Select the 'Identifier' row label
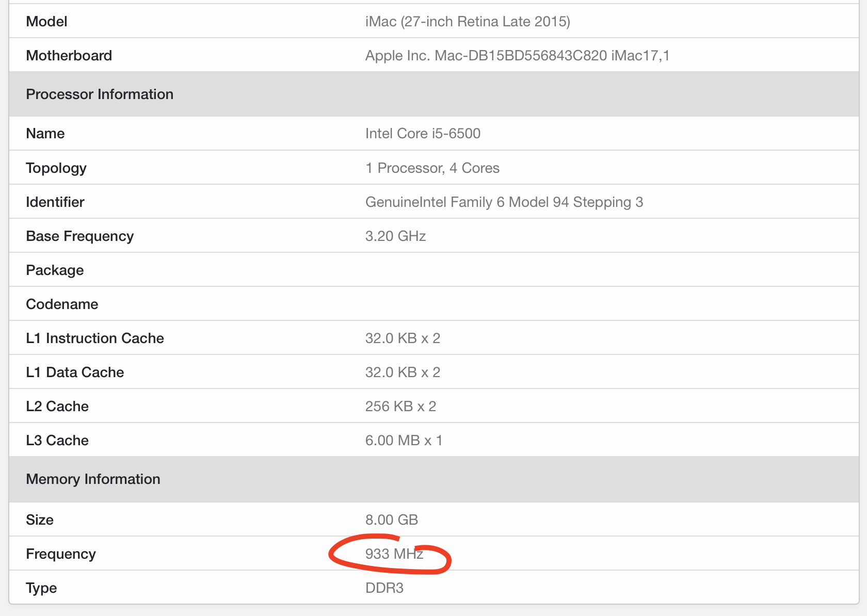The height and width of the screenshot is (616, 867). click(x=55, y=202)
